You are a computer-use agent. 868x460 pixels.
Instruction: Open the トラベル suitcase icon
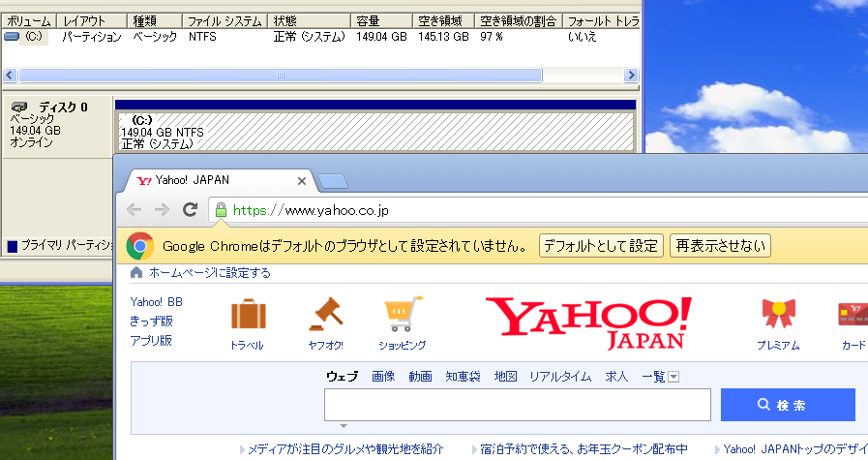[x=248, y=315]
